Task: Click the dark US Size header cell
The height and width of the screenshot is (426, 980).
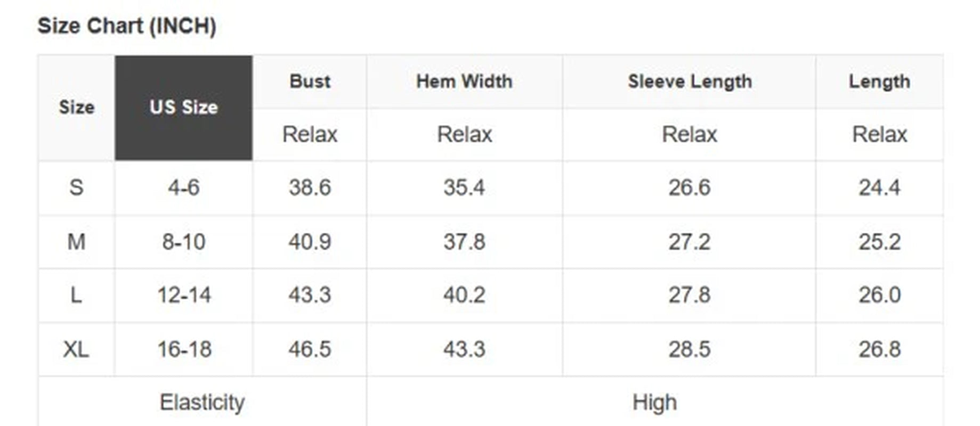Action: click(x=183, y=108)
